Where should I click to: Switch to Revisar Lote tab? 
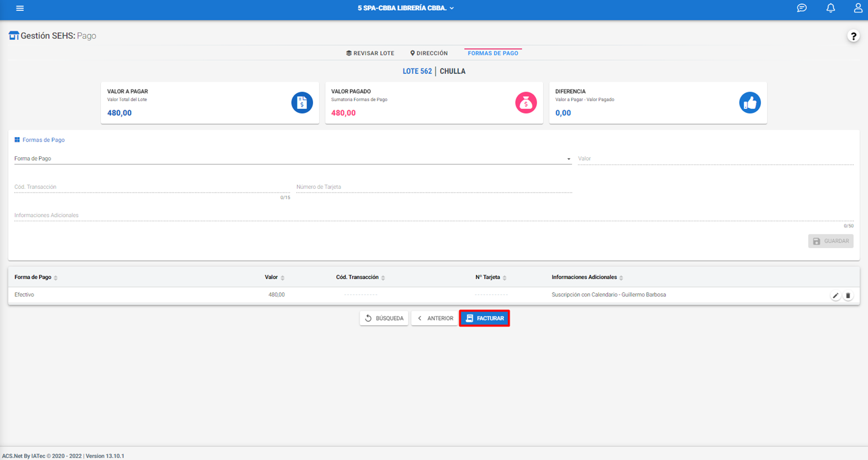tap(370, 53)
